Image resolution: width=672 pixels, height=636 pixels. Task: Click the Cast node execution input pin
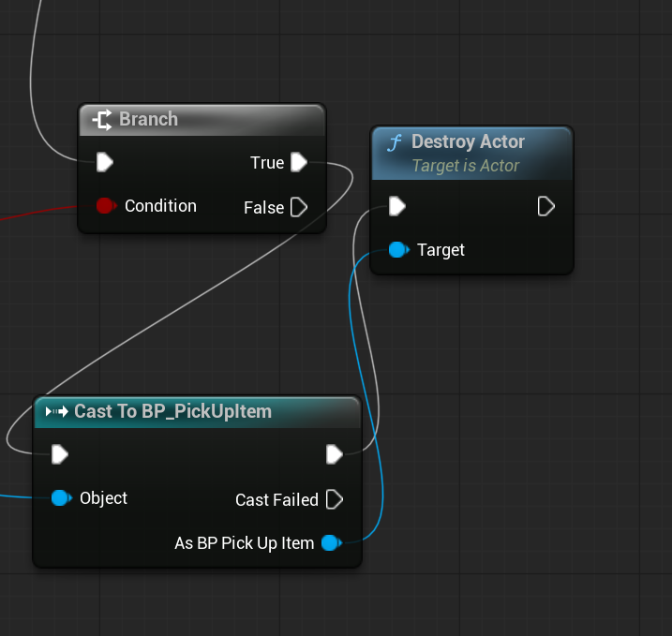point(60,454)
